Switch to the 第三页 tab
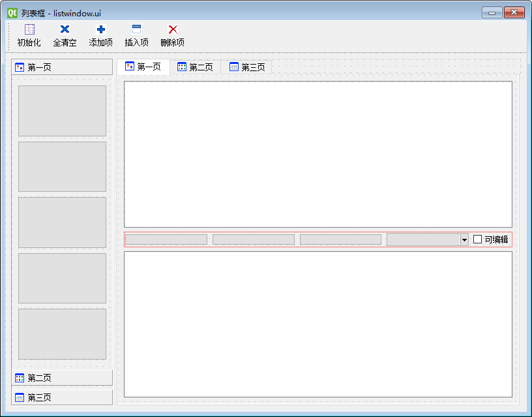The width and height of the screenshot is (532, 417). [246, 67]
